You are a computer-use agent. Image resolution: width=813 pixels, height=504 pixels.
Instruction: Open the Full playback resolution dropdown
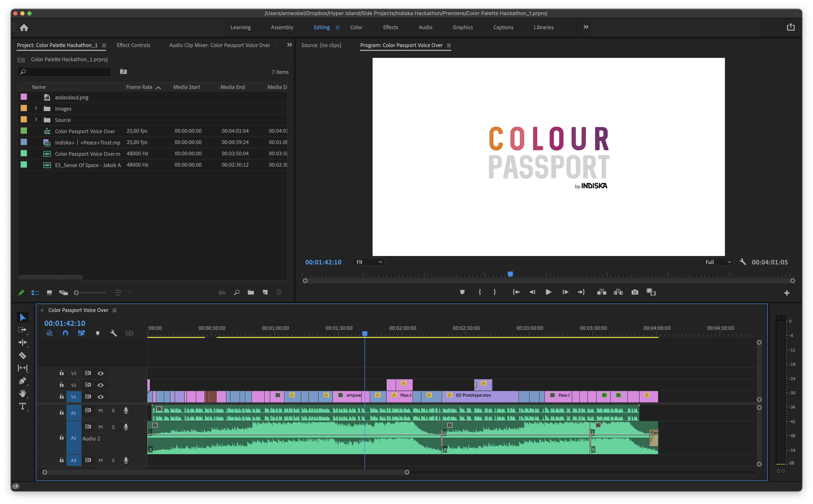coord(718,262)
